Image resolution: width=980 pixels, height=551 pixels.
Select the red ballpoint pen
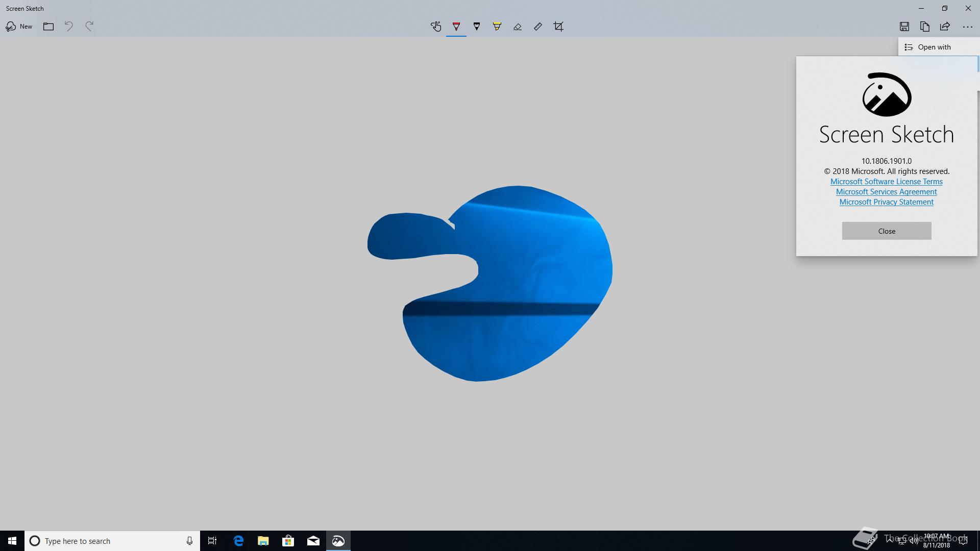click(456, 27)
